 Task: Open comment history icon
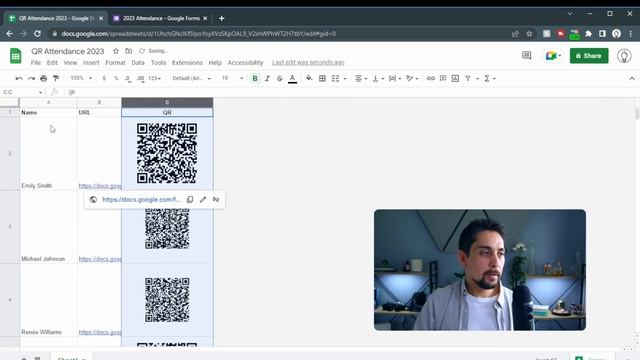click(527, 56)
